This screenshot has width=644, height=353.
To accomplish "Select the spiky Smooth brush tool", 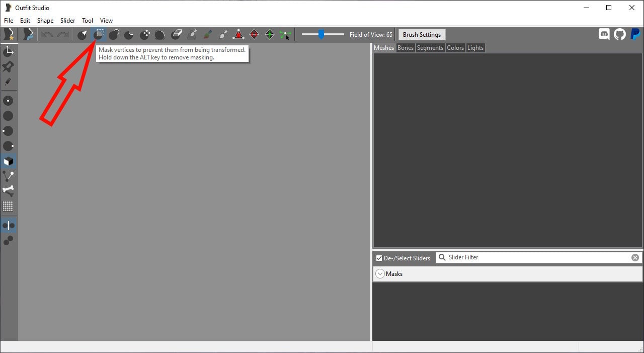I will coord(160,35).
